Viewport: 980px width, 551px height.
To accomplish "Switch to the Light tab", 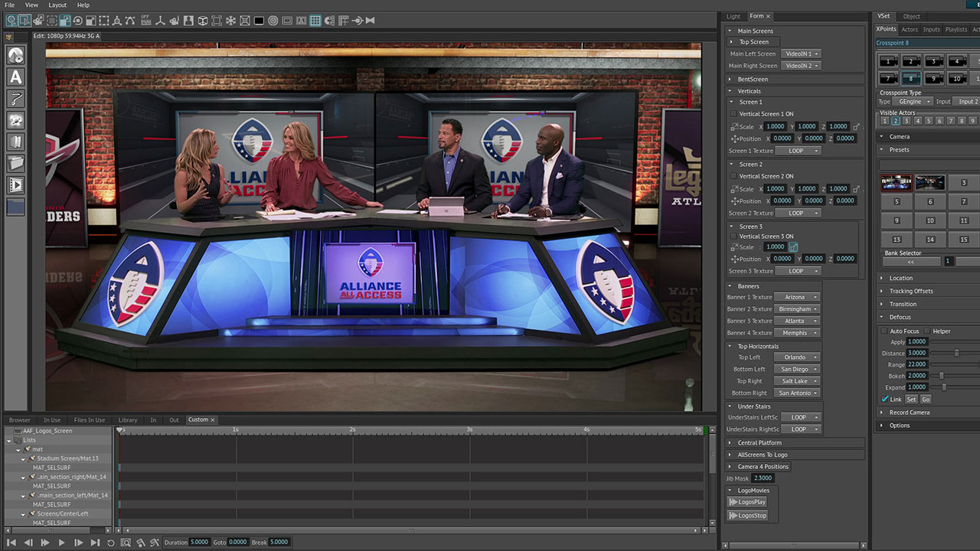I will (733, 16).
